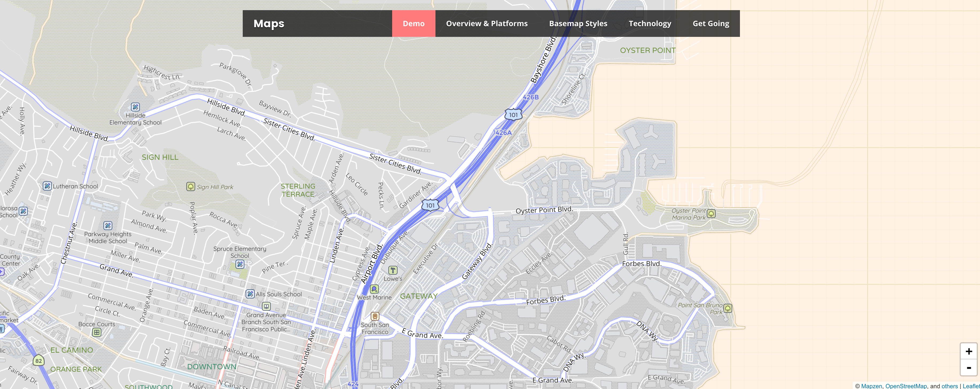Viewport: 980px width, 389px height.
Task: Select Sign Hill Park tree icon
Action: [x=191, y=186]
